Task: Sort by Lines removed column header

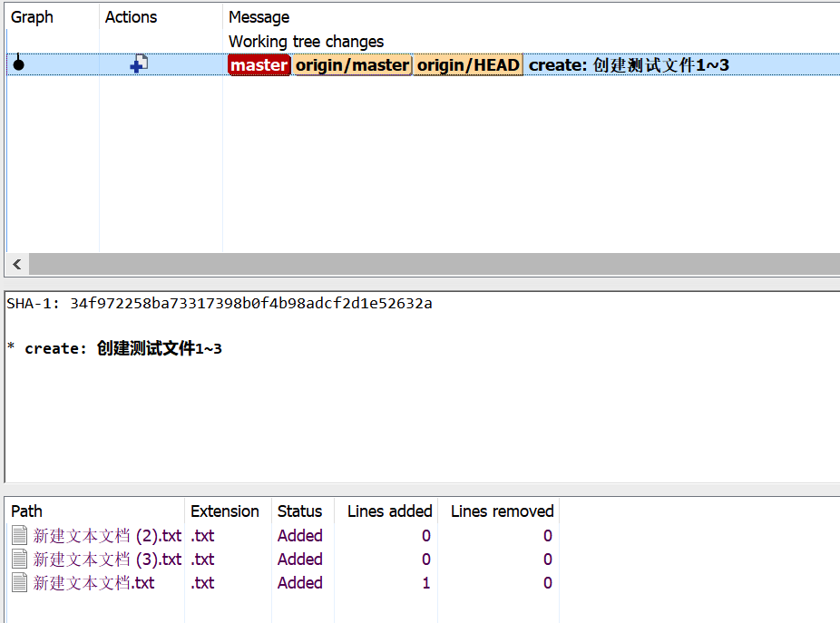Action: click(502, 511)
